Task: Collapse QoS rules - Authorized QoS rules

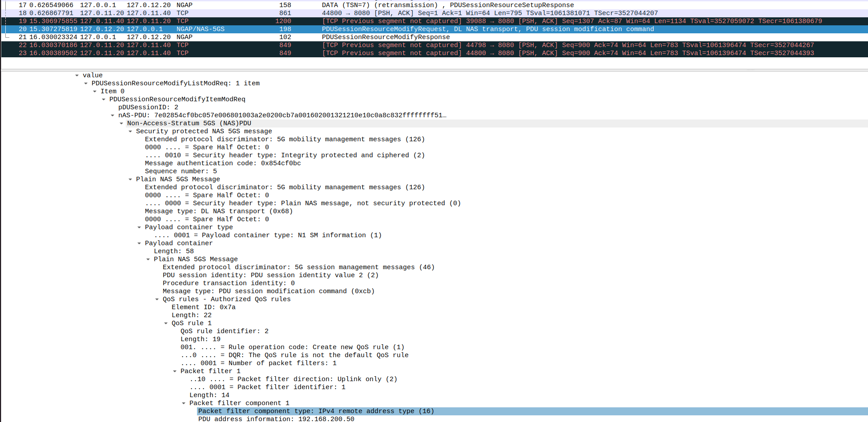Action: point(157,299)
